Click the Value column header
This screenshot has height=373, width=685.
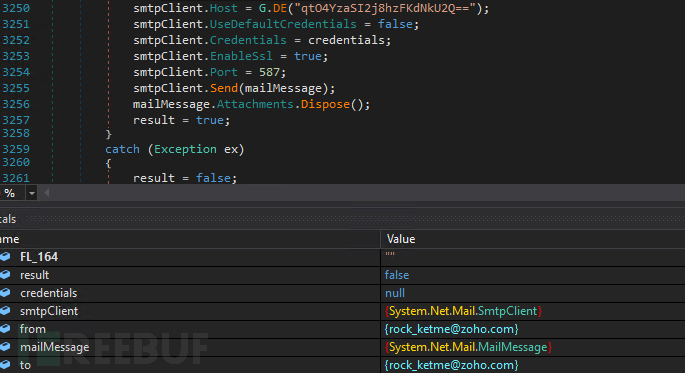[401, 239]
